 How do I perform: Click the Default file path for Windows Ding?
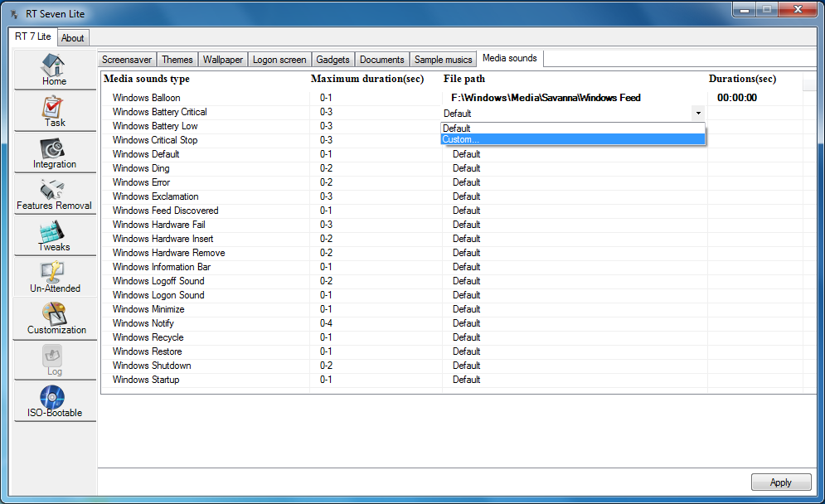tap(466, 168)
